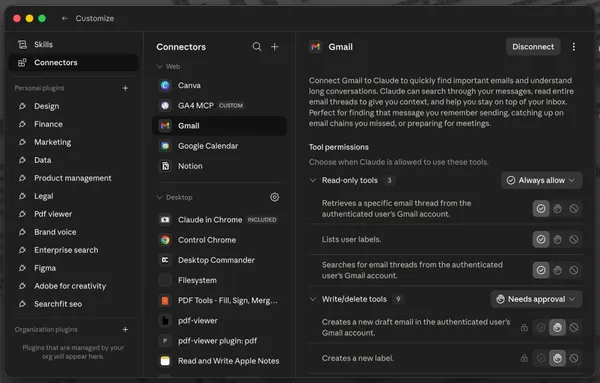Select Read and Write Apple Notes connector
Image resolution: width=600 pixels, height=383 pixels.
[x=219, y=361]
